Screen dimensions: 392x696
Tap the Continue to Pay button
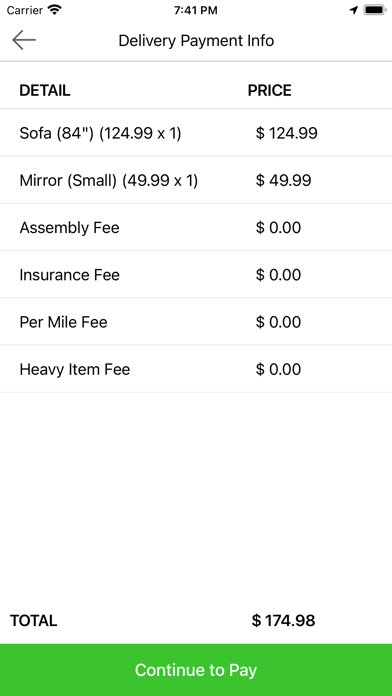pyautogui.click(x=196, y=670)
